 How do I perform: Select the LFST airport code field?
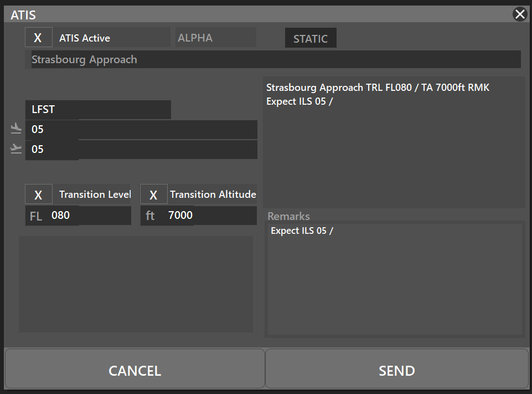98,110
